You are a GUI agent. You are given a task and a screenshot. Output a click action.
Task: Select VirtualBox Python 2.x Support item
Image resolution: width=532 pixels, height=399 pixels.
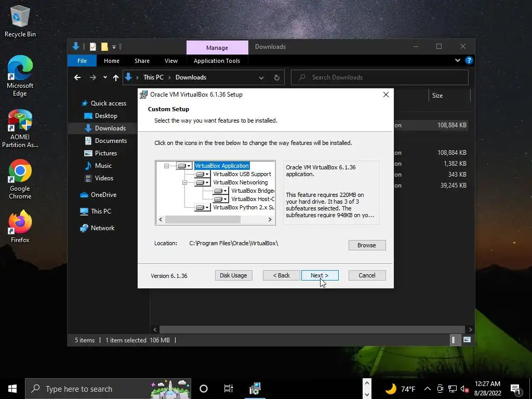[244, 207]
